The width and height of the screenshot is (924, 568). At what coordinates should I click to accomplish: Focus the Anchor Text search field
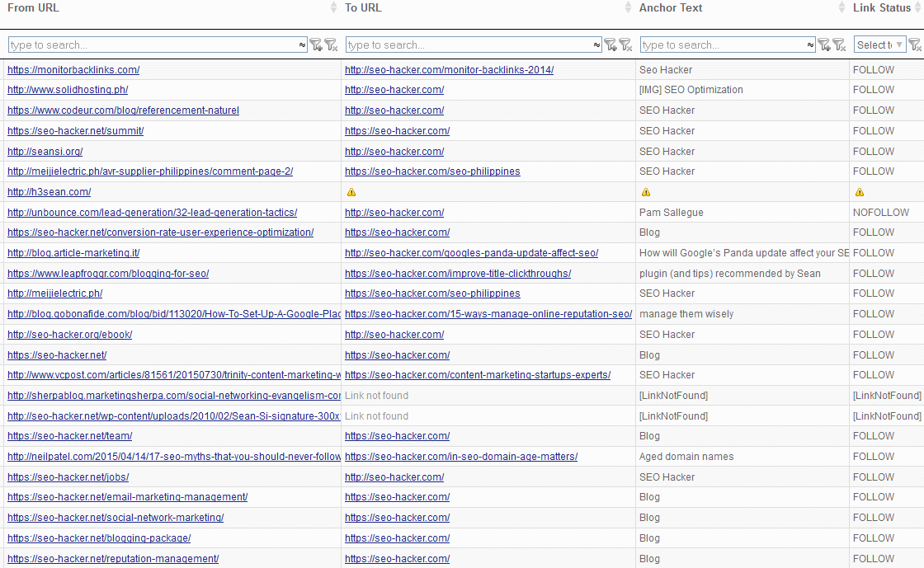[722, 45]
